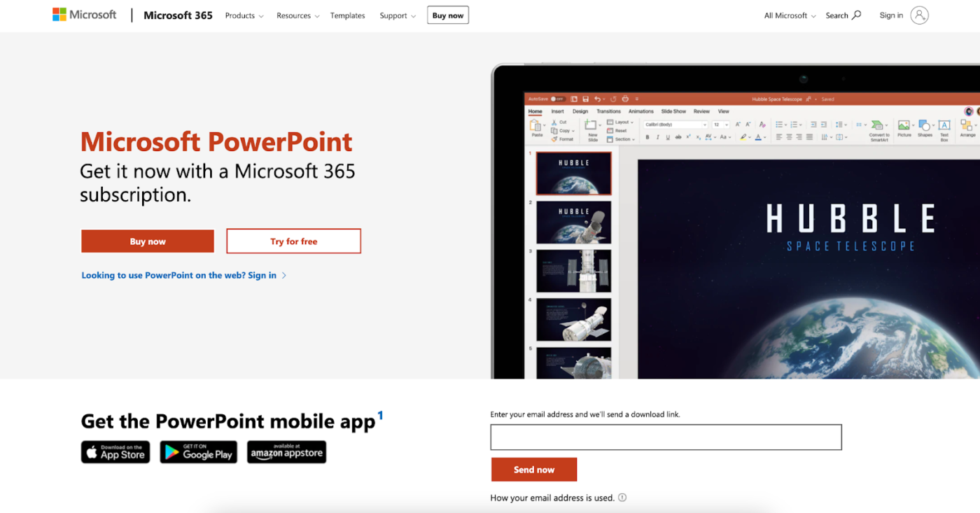Viewport: 980px width, 513px height.
Task: Click the Undo arrow in PowerPoint preview
Action: point(597,99)
